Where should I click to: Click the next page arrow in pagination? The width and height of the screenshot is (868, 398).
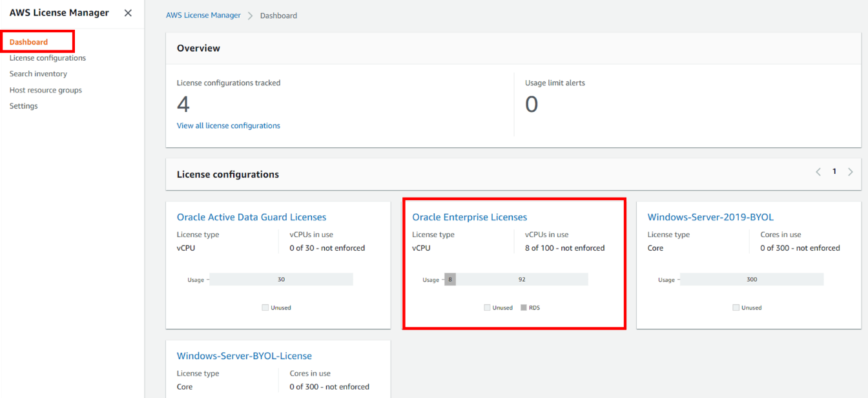pyautogui.click(x=851, y=171)
